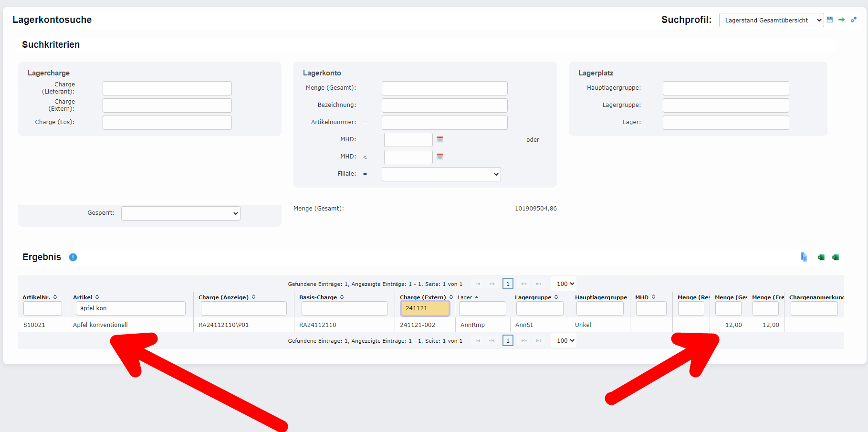This screenshot has width=868, height=432.
Task: Open the calendar picker for MHD
Action: point(439,139)
